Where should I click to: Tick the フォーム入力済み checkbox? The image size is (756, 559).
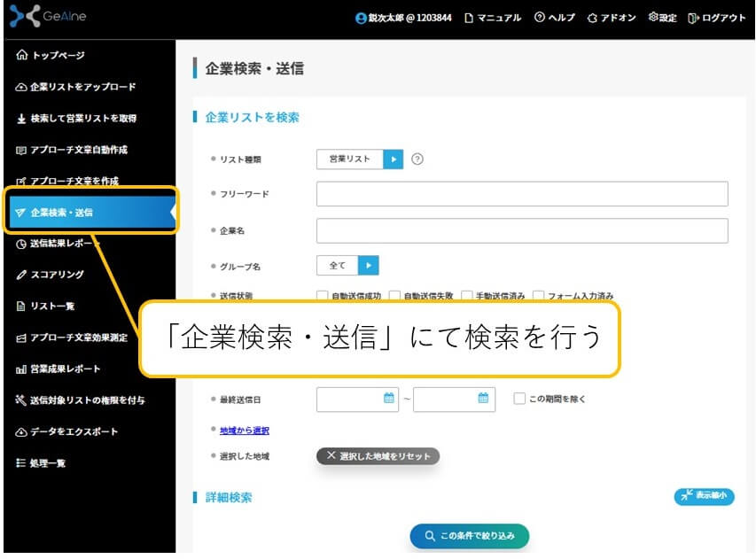539,296
